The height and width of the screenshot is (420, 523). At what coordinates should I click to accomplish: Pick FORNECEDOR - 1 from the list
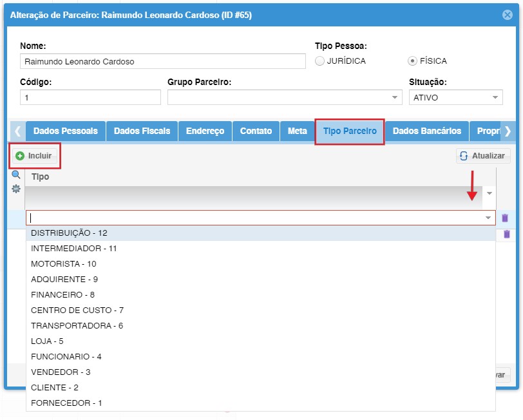pyautogui.click(x=66, y=403)
